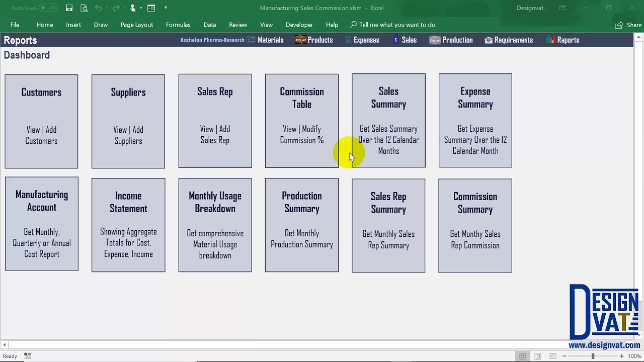Open the Commission Table tile
Image resolution: width=644 pixels, height=362 pixels.
[x=302, y=121]
